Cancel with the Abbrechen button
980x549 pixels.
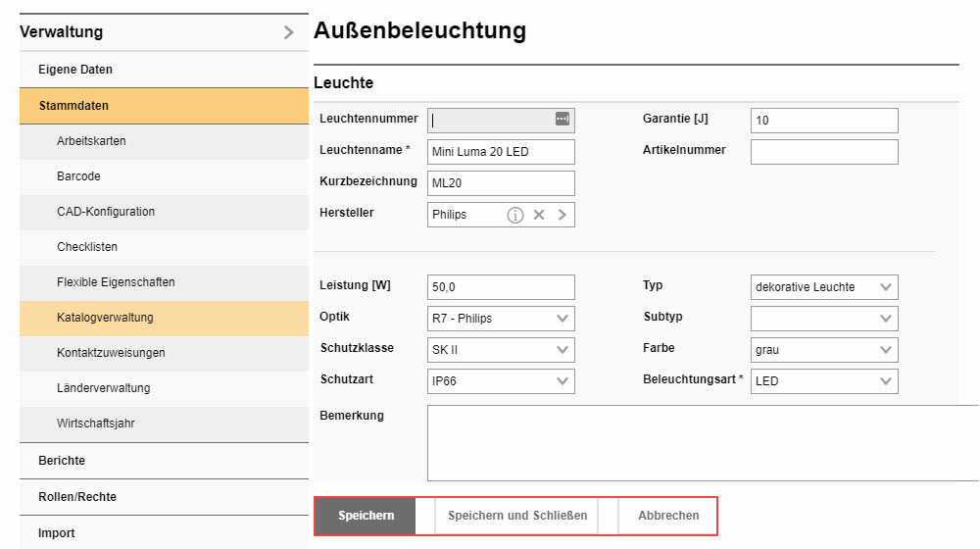click(668, 516)
